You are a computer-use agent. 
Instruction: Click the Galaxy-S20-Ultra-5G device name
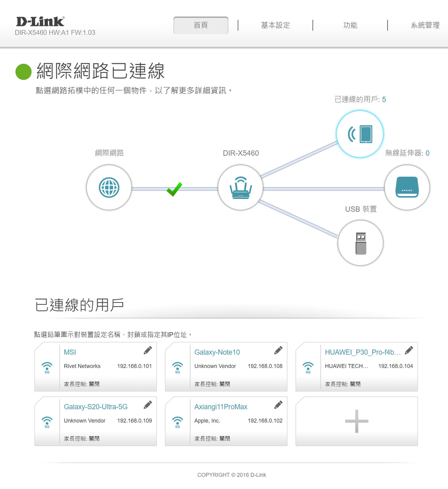[x=96, y=407]
